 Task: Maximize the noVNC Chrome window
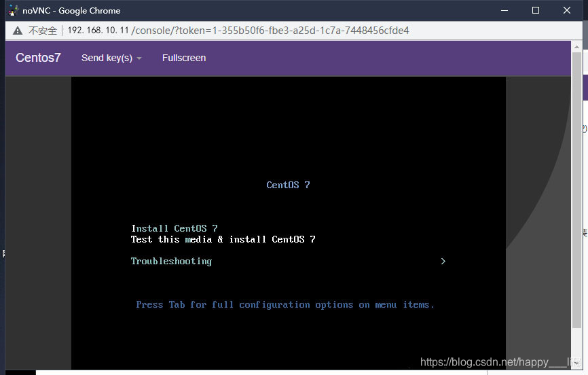coord(536,10)
